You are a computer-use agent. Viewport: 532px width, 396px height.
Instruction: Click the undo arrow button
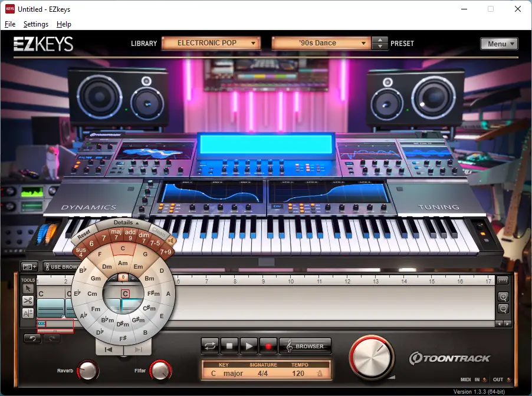pyautogui.click(x=32, y=338)
